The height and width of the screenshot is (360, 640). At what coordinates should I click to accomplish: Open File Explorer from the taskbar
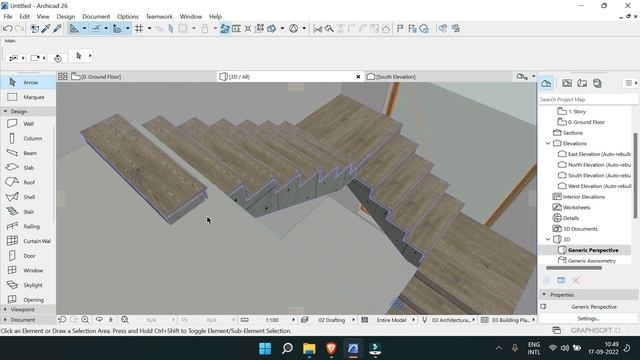[309, 349]
